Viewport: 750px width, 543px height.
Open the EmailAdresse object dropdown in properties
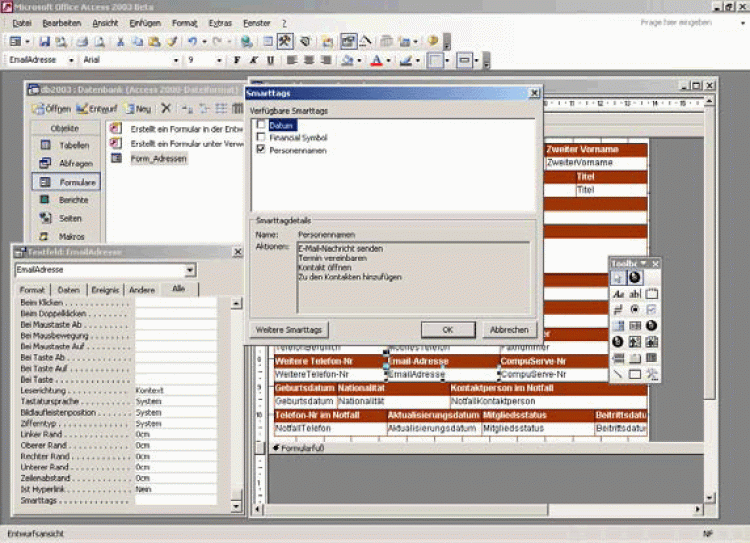190,270
